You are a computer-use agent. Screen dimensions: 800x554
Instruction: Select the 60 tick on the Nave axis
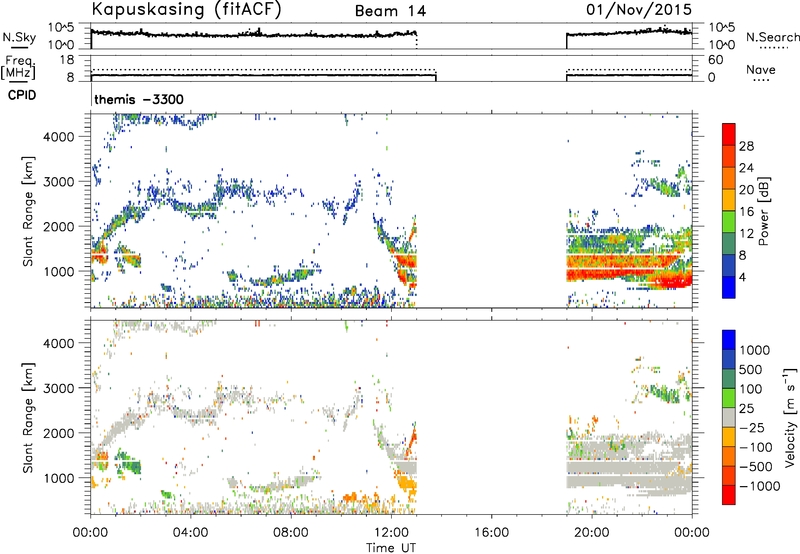(x=715, y=60)
